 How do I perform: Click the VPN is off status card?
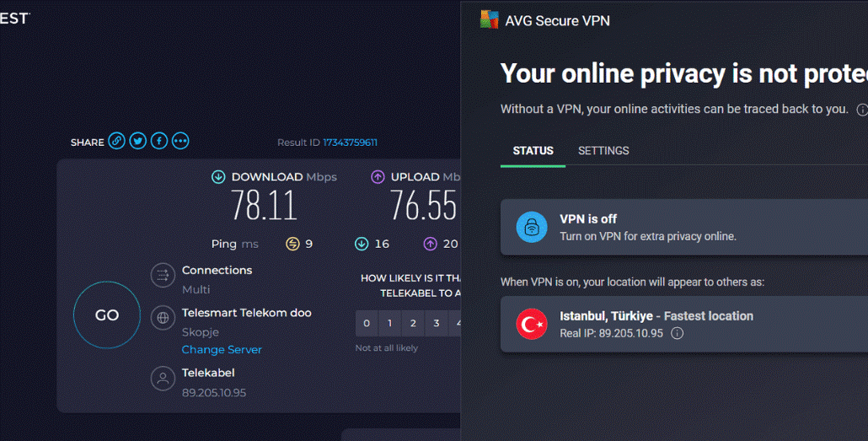click(684, 227)
